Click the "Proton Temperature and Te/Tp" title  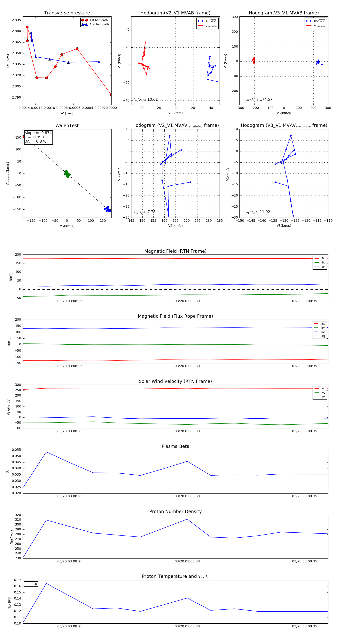point(175,576)
